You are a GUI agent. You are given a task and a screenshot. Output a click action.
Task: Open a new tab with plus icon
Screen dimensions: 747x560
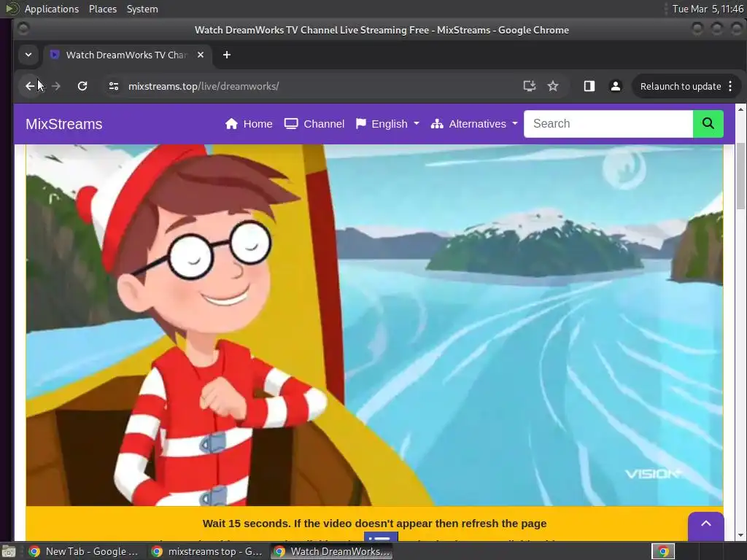tap(227, 55)
